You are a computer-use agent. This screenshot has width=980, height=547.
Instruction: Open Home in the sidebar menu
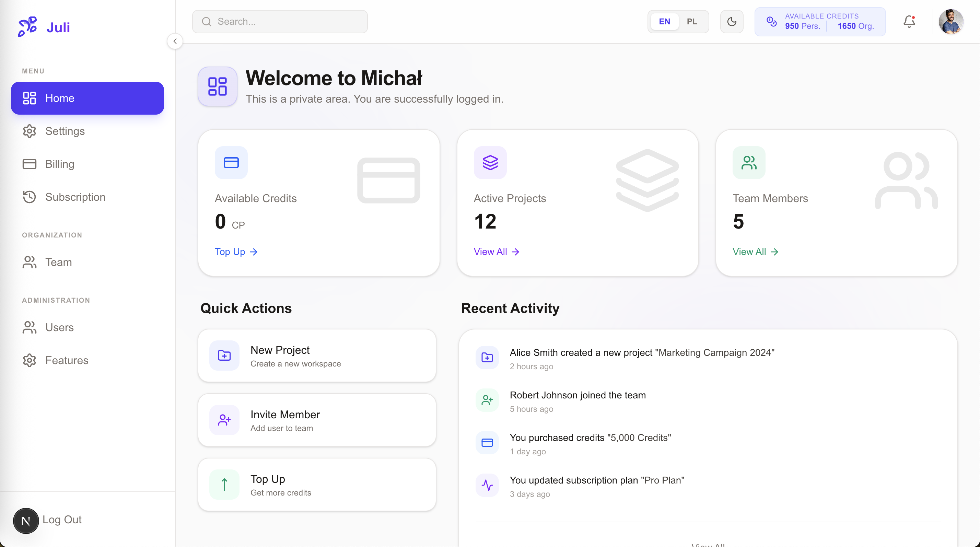87,98
